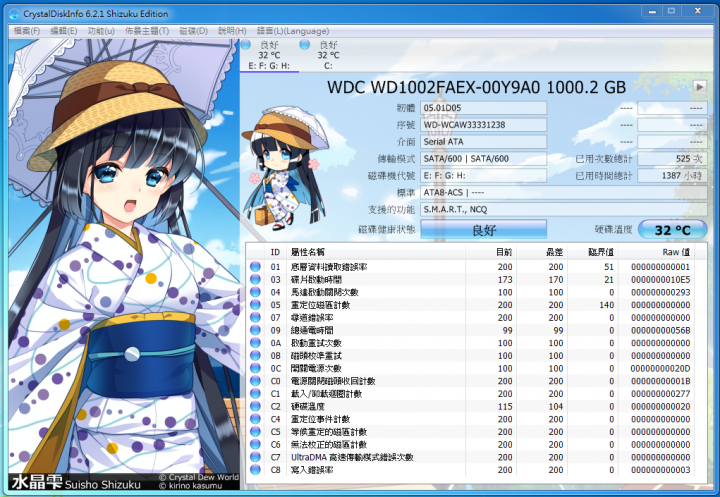Click next disk arrow button

pyautogui.click(x=699, y=86)
